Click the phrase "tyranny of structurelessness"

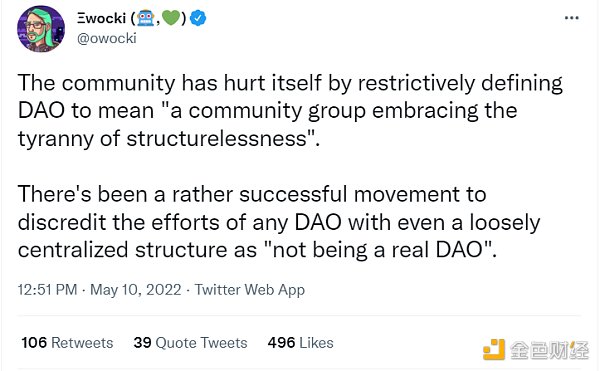[x=163, y=138]
